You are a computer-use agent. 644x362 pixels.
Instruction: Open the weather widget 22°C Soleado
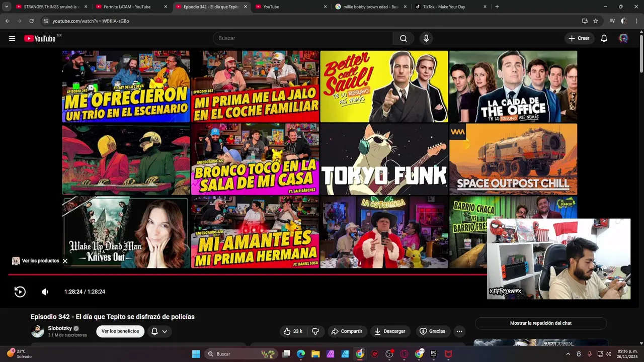pos(19,354)
